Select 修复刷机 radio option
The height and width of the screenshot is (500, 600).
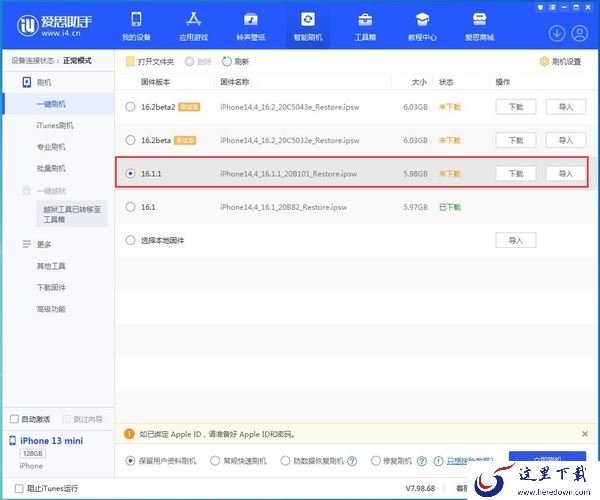tap(376, 461)
